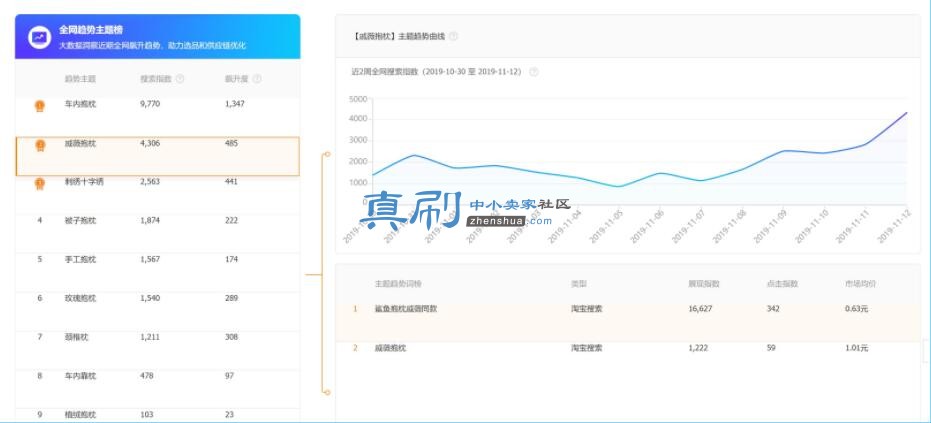The height and width of the screenshot is (423, 931).
Task: Click the surge value 1,347
Action: (x=235, y=104)
